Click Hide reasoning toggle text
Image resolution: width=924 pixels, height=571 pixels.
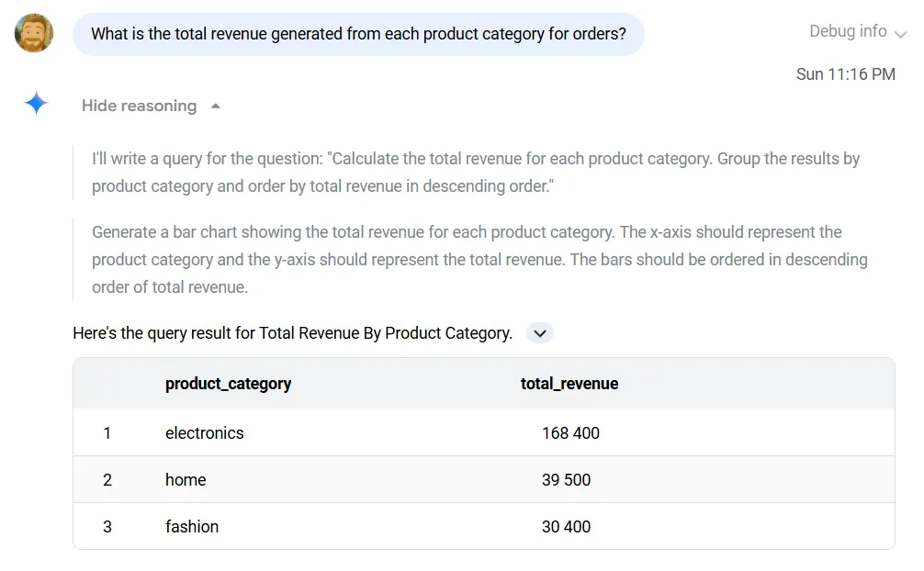pyautogui.click(x=139, y=106)
